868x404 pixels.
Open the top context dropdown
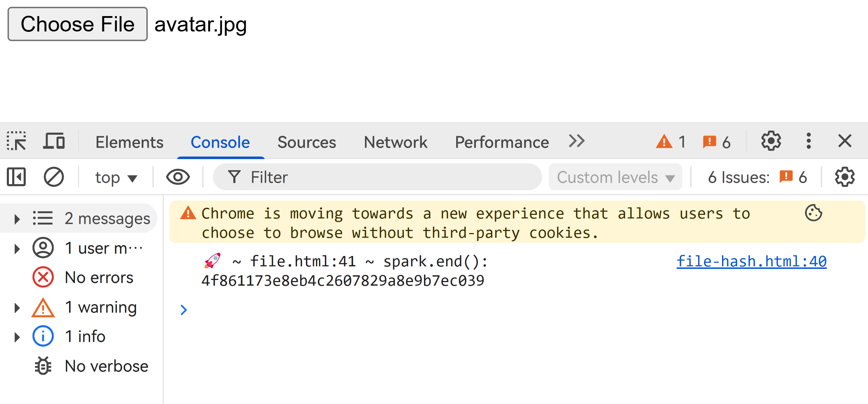116,177
